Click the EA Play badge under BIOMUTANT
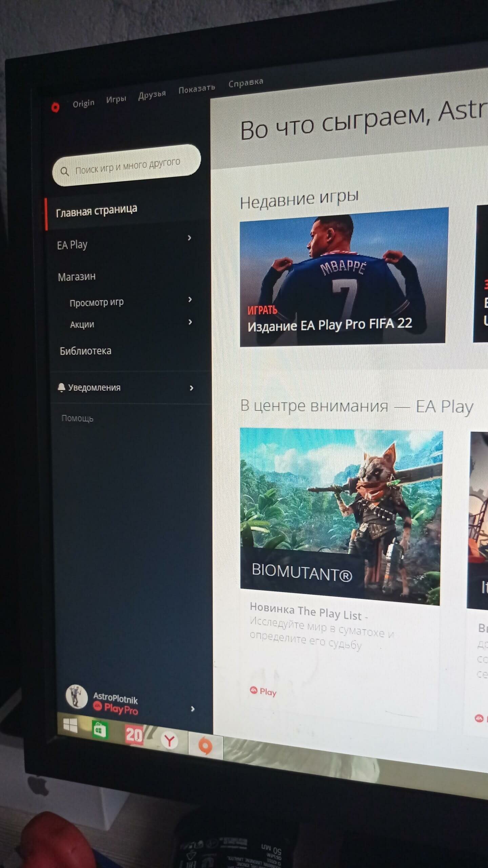488x868 pixels. (263, 691)
